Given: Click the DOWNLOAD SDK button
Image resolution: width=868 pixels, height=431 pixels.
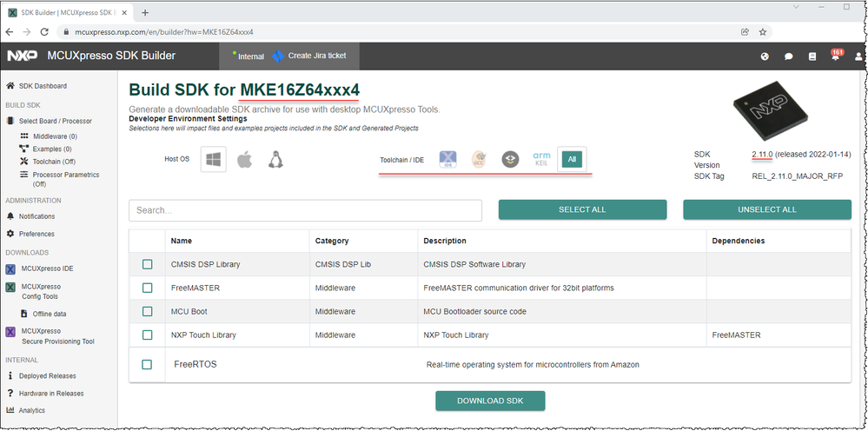Looking at the screenshot, I should [x=490, y=401].
